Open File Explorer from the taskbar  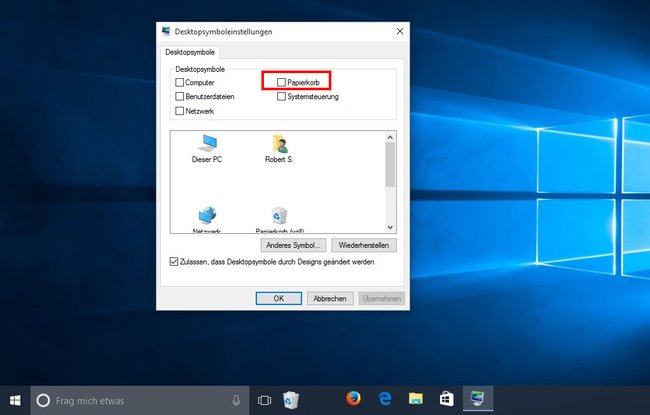coord(416,399)
